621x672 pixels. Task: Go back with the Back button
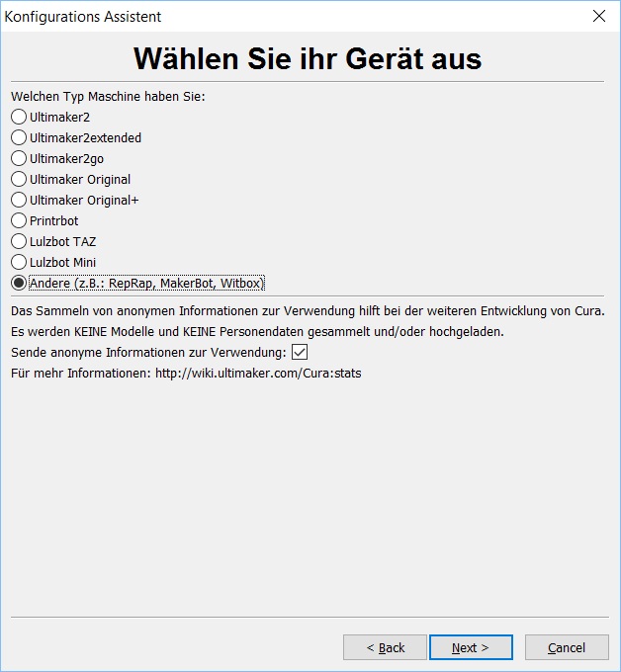coord(385,647)
